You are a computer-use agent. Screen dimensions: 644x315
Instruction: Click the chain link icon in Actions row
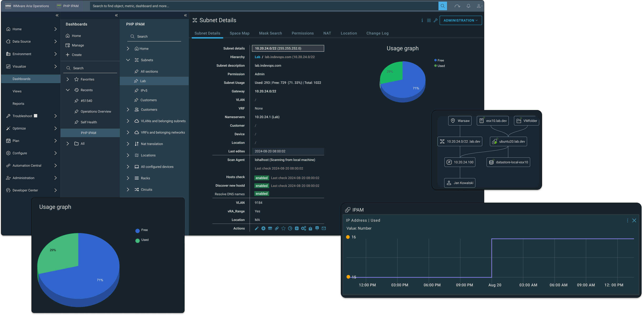(277, 228)
